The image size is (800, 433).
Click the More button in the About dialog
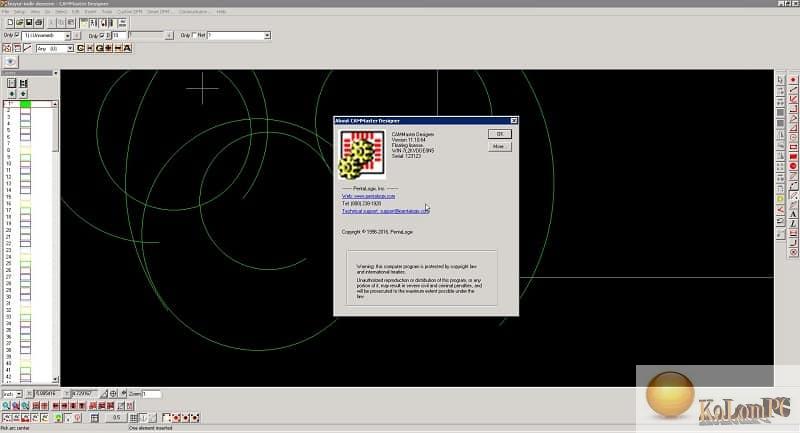499,146
